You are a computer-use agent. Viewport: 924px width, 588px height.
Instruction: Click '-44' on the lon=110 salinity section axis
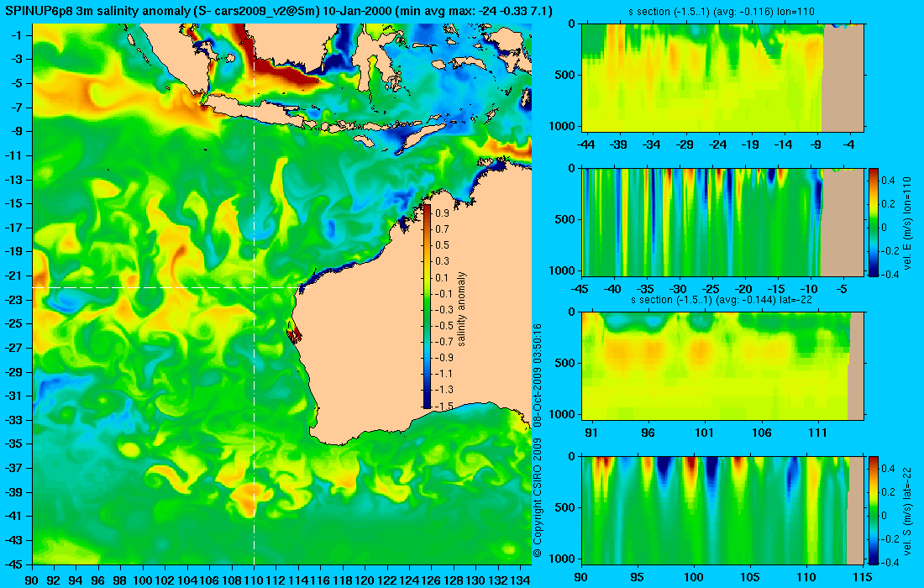click(585, 144)
